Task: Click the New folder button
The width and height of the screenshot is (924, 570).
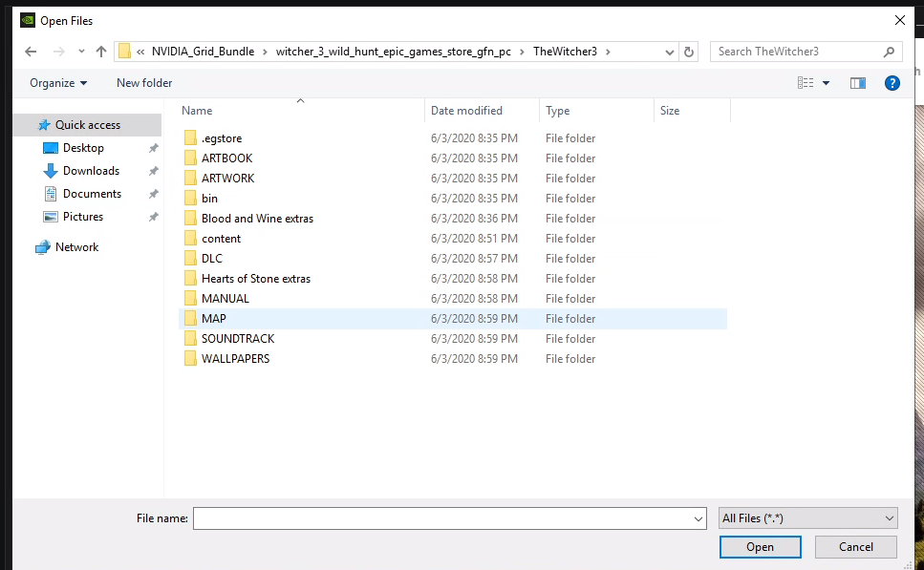Action: tap(144, 83)
